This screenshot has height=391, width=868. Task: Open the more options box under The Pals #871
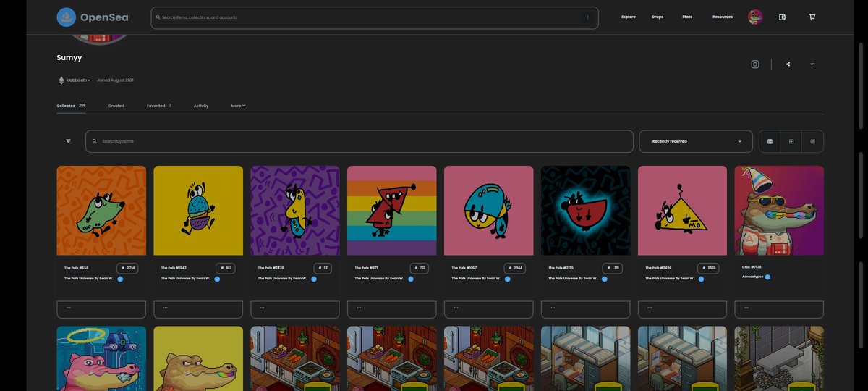point(392,310)
